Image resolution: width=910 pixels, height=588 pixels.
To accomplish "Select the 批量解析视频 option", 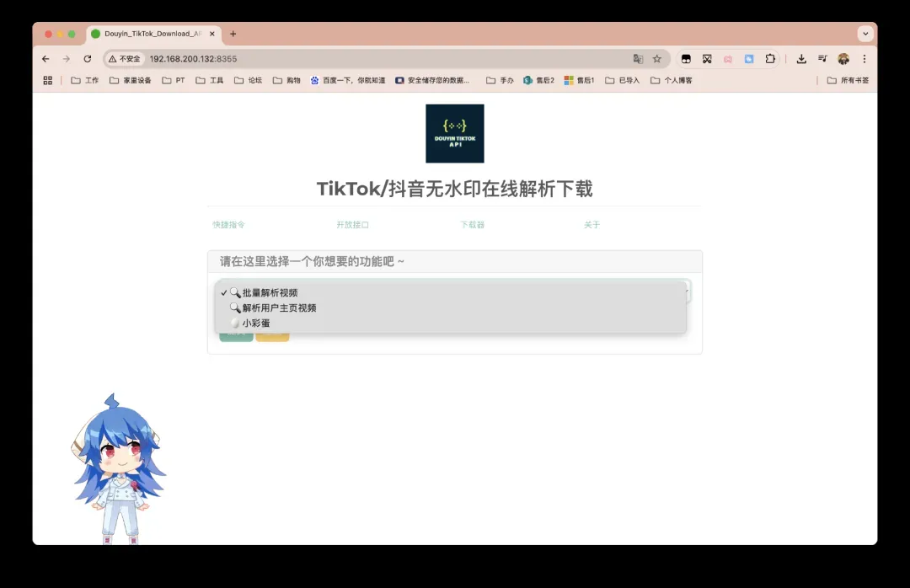I will 270,293.
